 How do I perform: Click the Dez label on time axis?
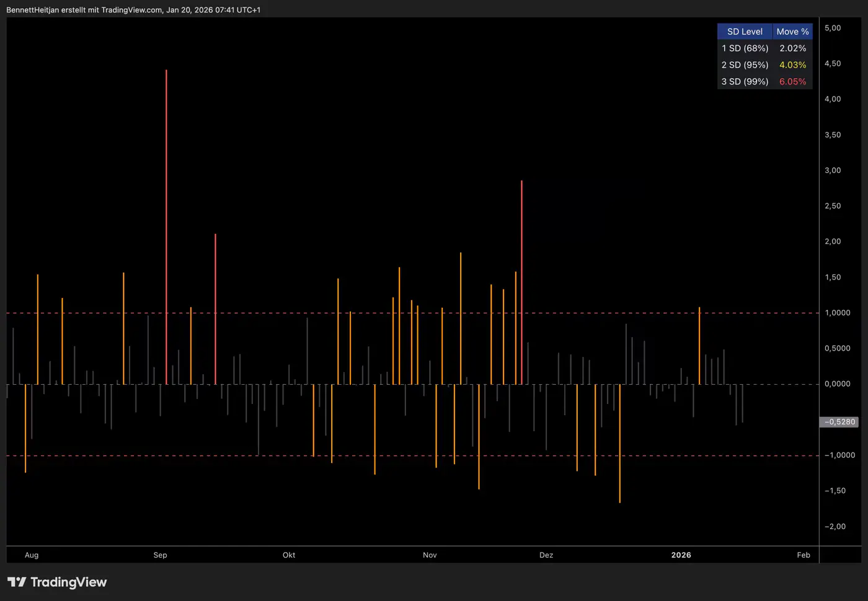click(x=546, y=555)
